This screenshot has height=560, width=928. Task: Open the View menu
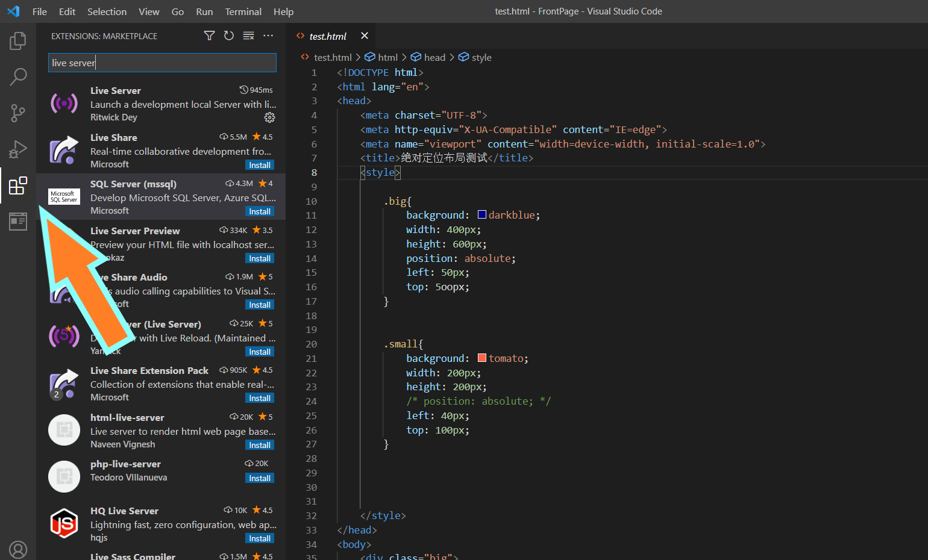click(x=149, y=11)
